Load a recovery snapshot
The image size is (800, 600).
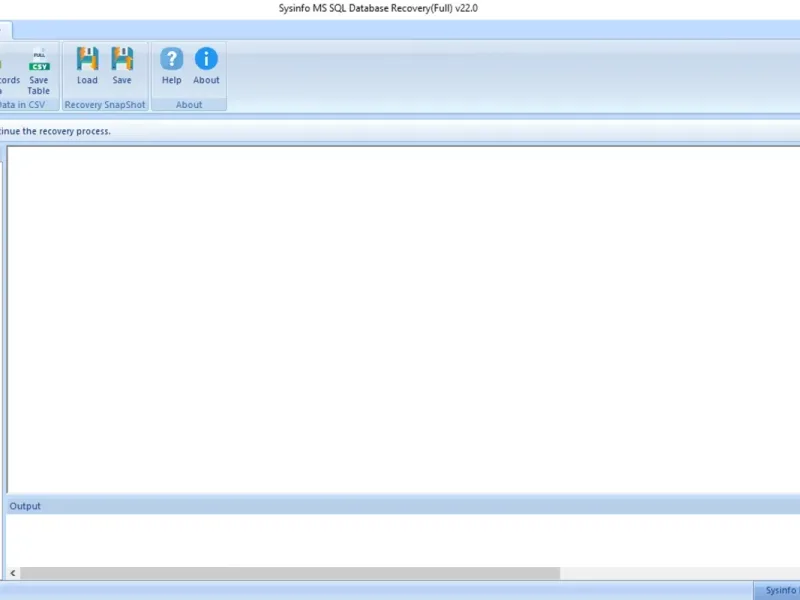[87, 66]
